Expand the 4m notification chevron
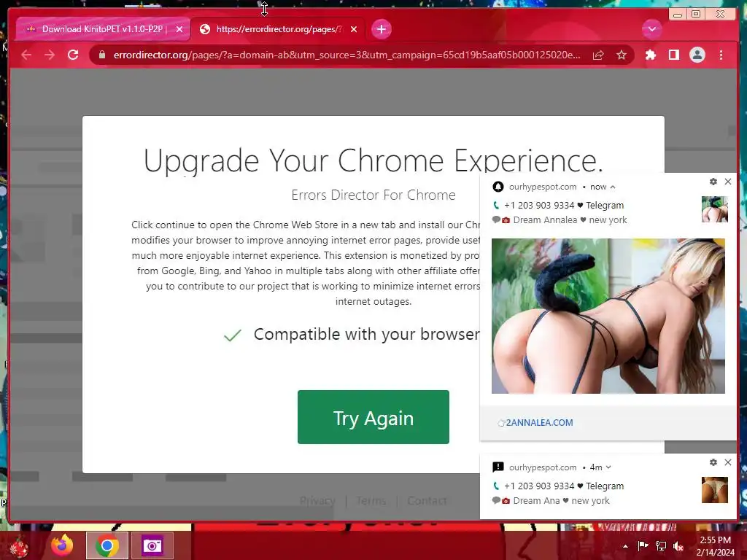Image resolution: width=747 pixels, height=560 pixels. coord(608,467)
